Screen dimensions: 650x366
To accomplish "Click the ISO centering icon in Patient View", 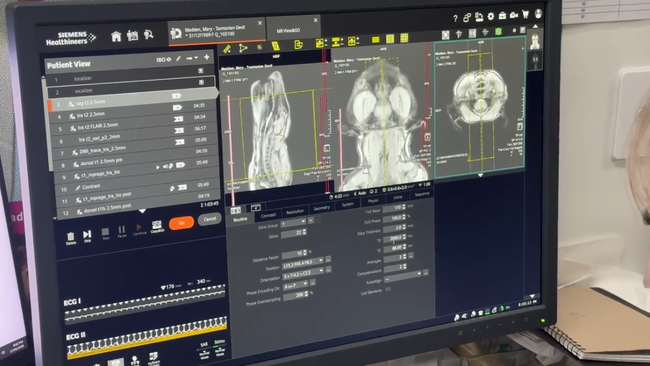I will tap(164, 60).
